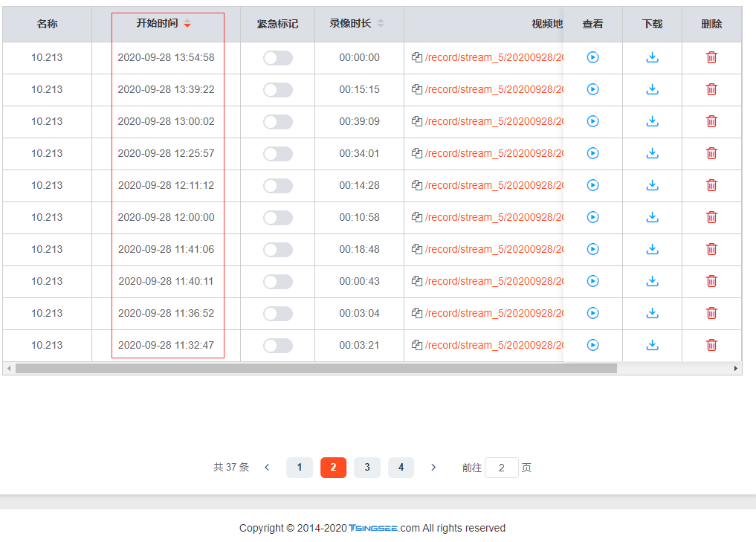Open page 3 of results
756x542 pixels.
(367, 467)
